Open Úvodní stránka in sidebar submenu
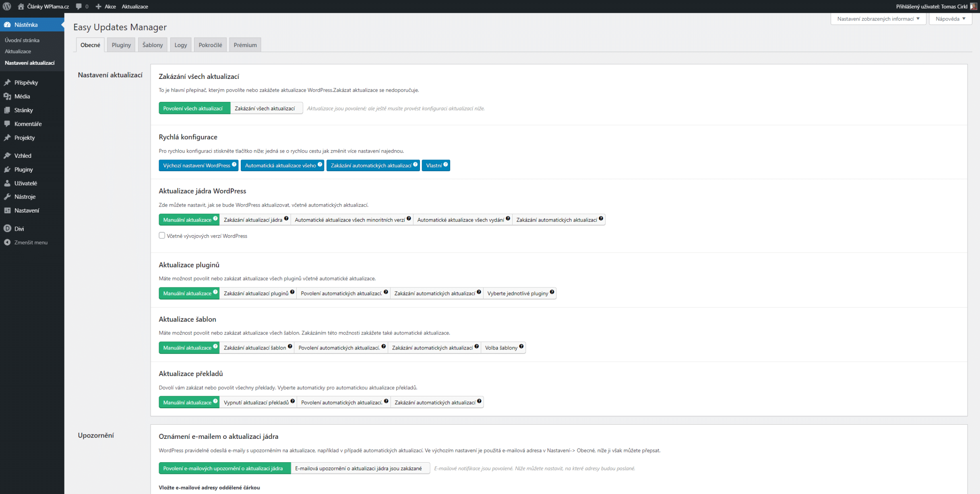This screenshot has width=980, height=494. [x=22, y=40]
